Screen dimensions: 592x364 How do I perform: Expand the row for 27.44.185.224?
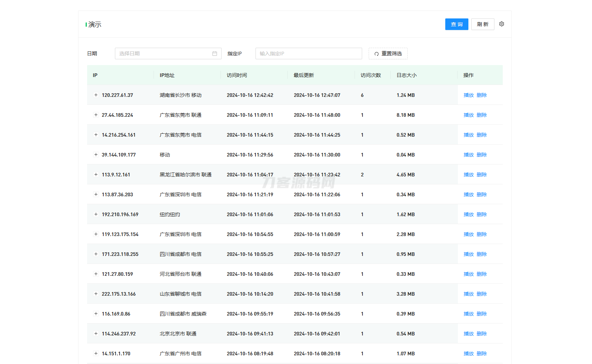click(96, 115)
